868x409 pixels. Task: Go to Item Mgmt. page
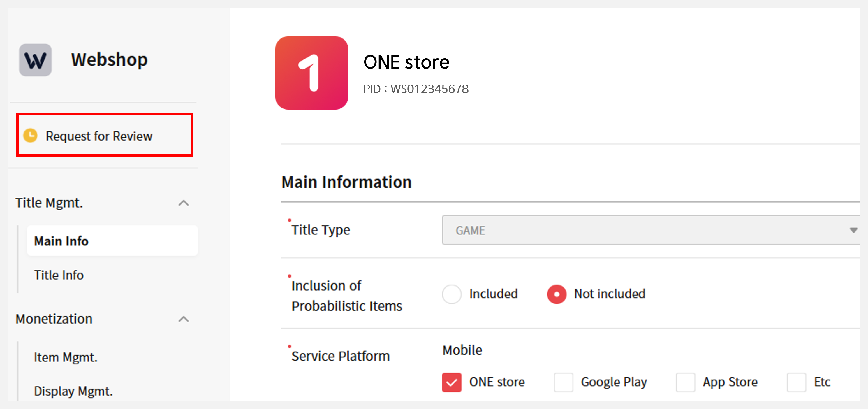[66, 357]
